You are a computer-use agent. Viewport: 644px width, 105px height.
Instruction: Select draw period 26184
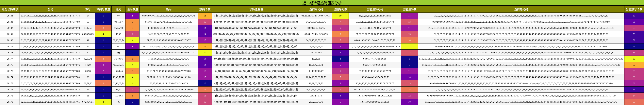coord(10,15)
